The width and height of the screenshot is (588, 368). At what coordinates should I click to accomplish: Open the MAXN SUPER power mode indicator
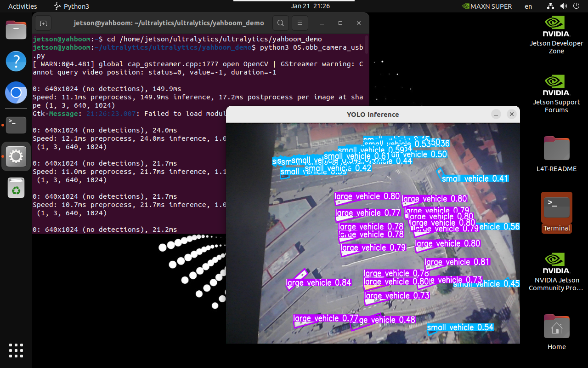[x=486, y=6]
